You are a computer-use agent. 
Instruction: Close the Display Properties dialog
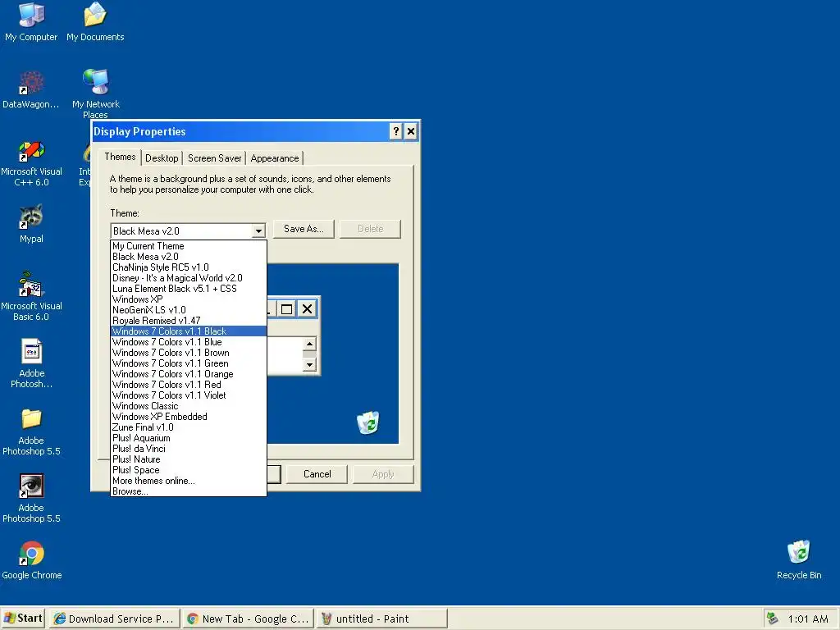[410, 131]
